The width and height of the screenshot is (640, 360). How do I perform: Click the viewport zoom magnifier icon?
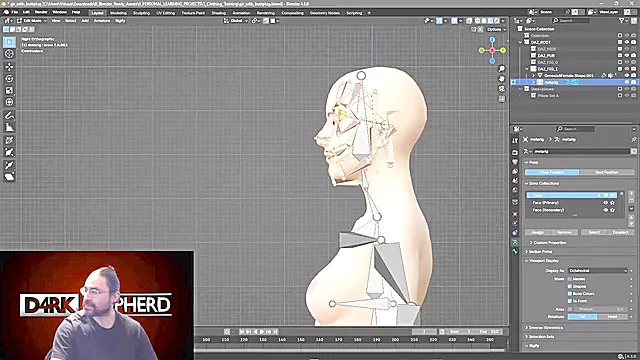[x=502, y=69]
